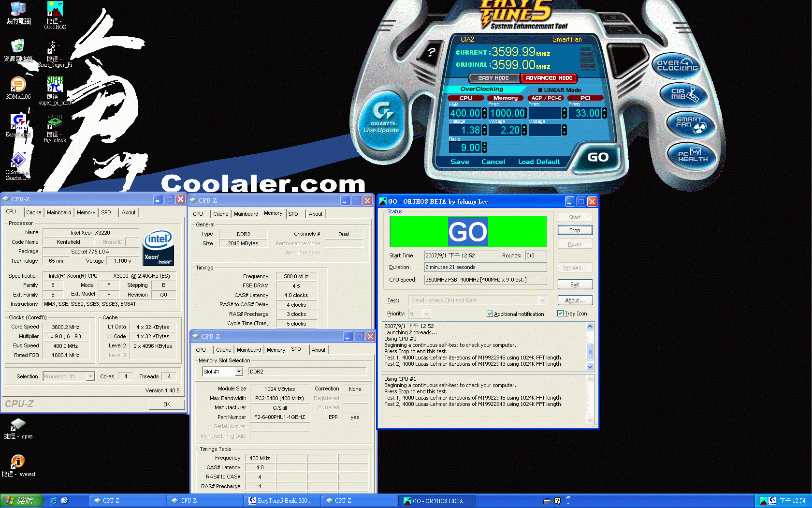Launch the Start_Super_Pi desktop shortcut
The width and height of the screenshot is (812, 508).
[55, 53]
